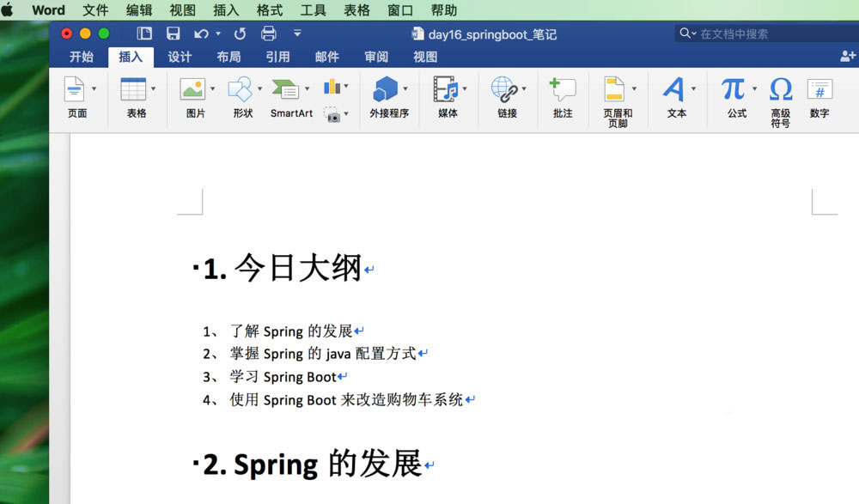
Task: Add a comment with 批注 icon
Action: coord(563,89)
